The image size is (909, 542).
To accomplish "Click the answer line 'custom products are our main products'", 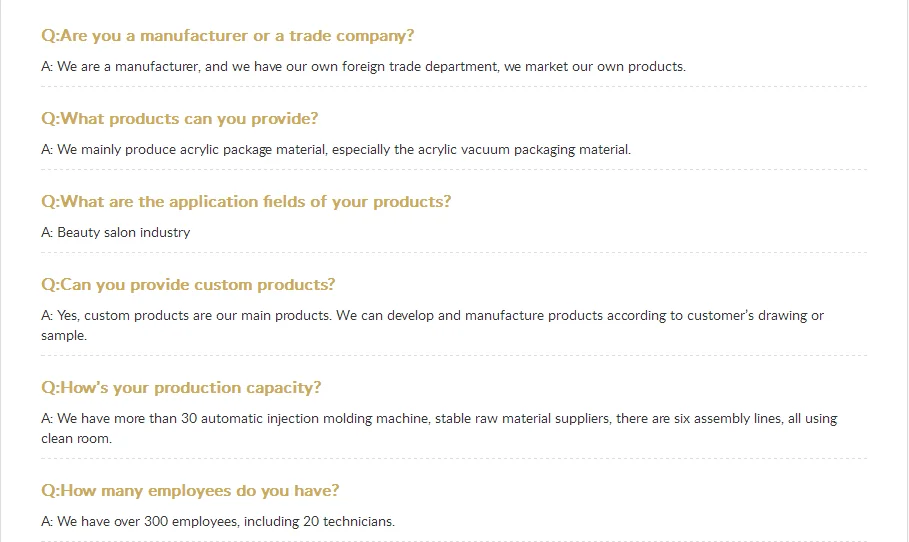I will click(432, 316).
